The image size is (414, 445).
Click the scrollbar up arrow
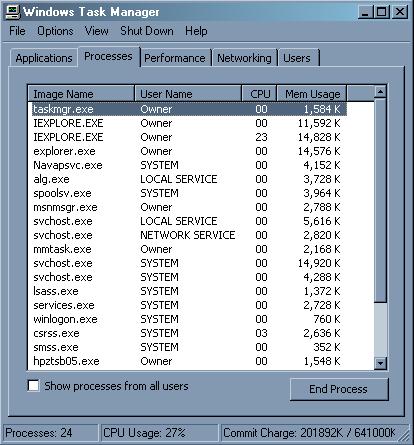coord(380,91)
